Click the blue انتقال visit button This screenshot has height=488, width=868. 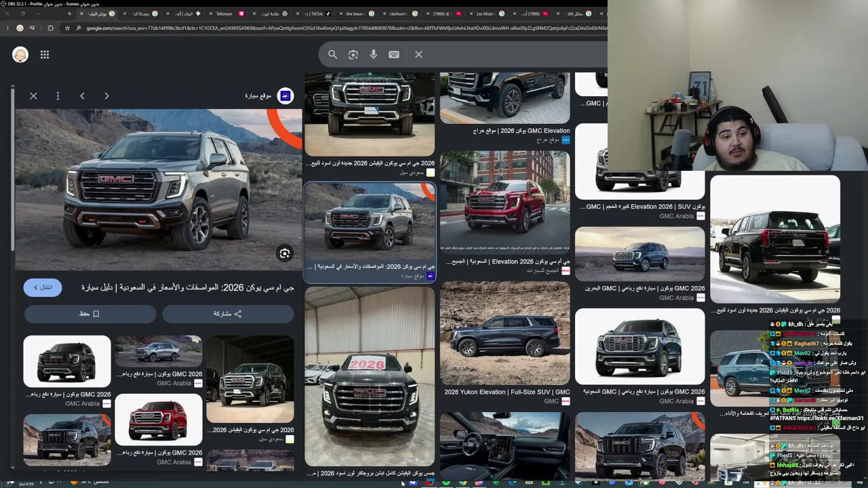click(x=43, y=287)
